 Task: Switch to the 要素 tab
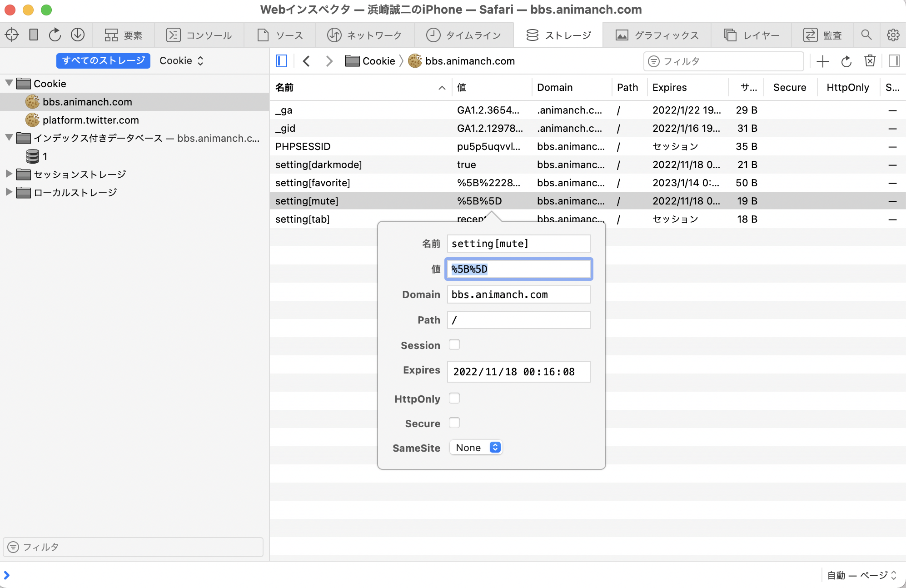(124, 35)
